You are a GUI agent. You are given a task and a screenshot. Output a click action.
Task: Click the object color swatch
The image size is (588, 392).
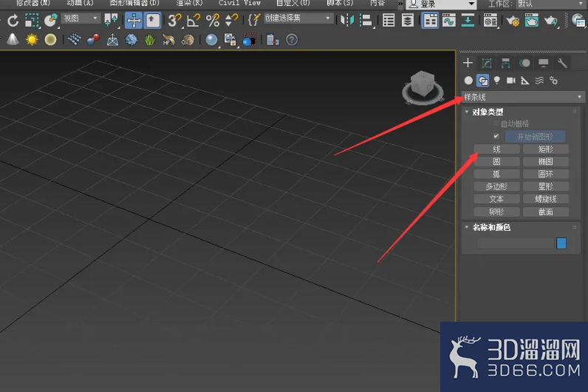click(x=561, y=243)
